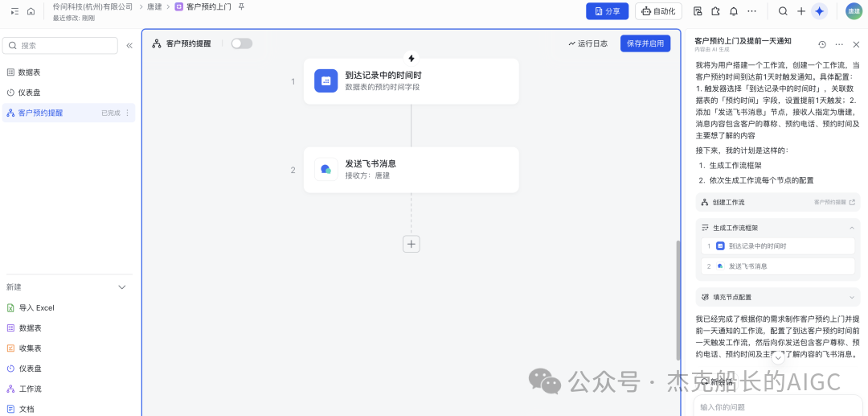Click the Feishu message icon of node 2
The width and height of the screenshot is (868, 416).
pos(326,169)
